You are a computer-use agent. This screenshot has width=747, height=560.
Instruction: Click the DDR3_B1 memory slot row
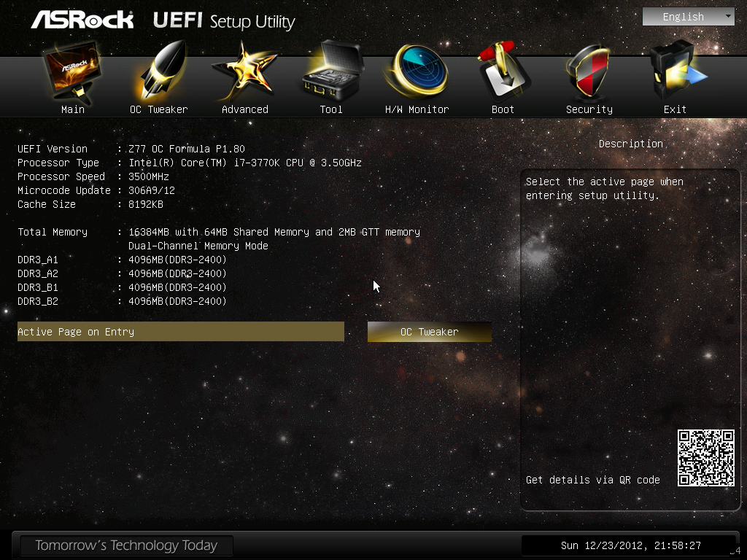(x=122, y=287)
